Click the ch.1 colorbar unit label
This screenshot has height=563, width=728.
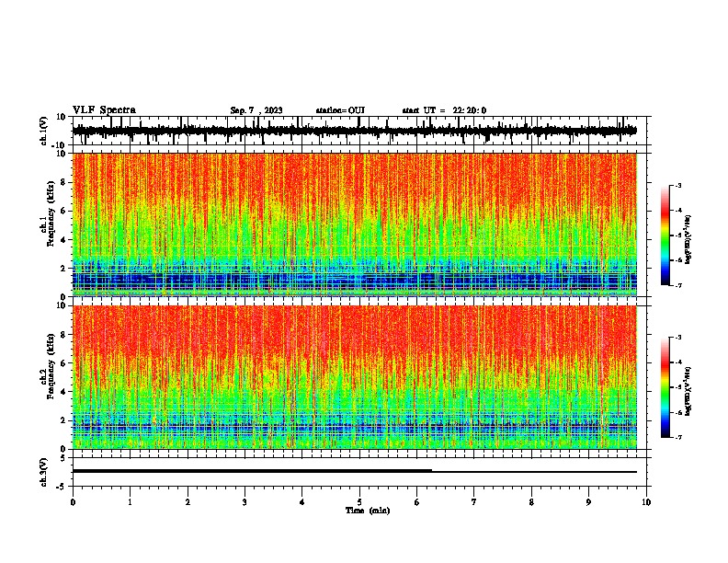coord(688,240)
